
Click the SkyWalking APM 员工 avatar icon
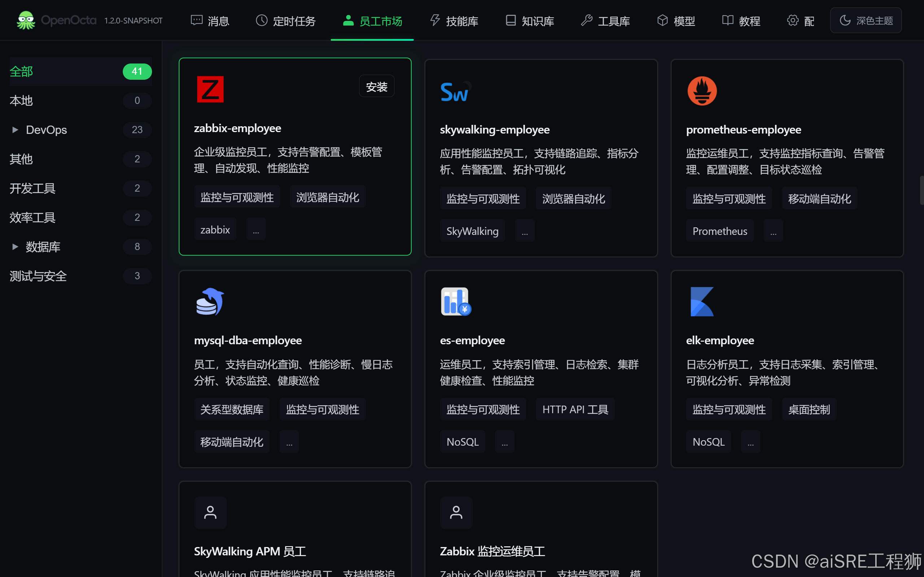click(210, 512)
